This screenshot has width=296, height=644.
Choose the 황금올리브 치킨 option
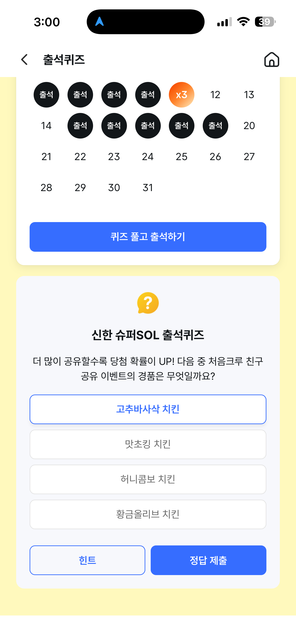[148, 514]
